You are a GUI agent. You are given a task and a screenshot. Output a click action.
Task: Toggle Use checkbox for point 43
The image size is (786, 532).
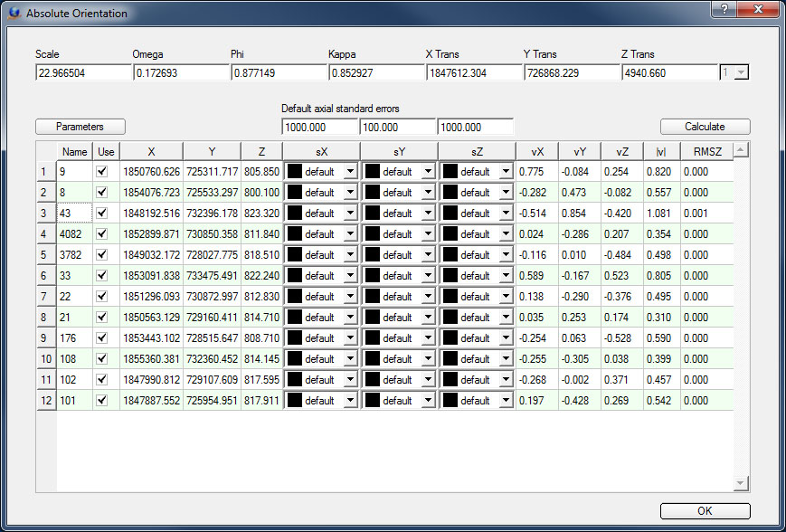102,214
